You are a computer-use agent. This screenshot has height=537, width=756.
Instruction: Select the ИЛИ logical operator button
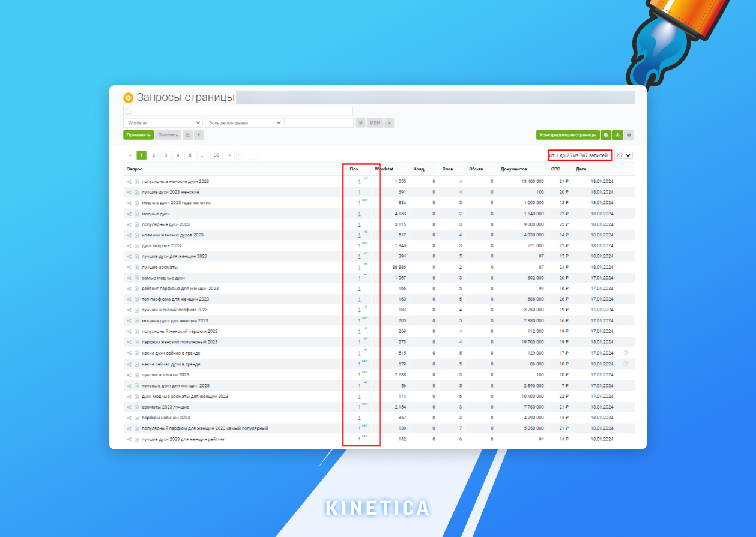pyautogui.click(x=375, y=123)
